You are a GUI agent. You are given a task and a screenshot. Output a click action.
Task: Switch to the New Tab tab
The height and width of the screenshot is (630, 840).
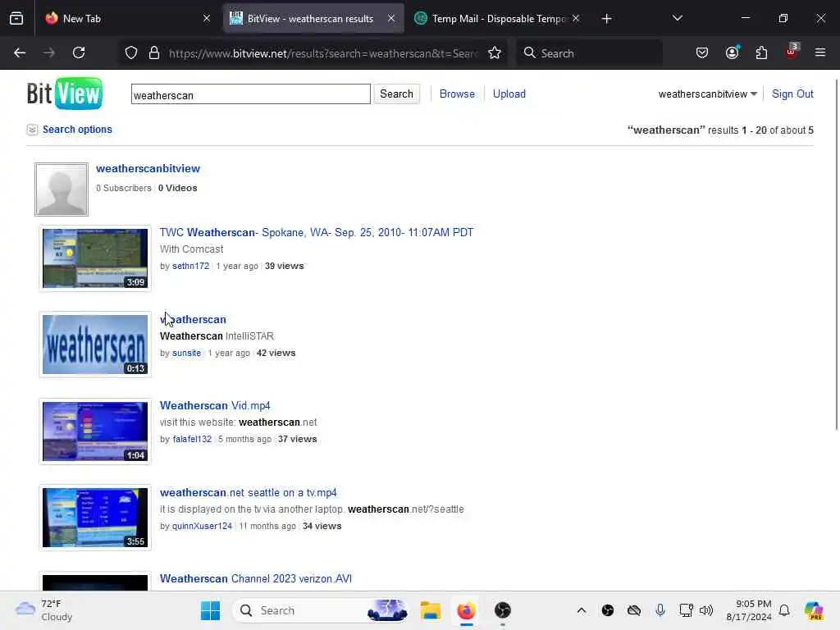[129, 18]
